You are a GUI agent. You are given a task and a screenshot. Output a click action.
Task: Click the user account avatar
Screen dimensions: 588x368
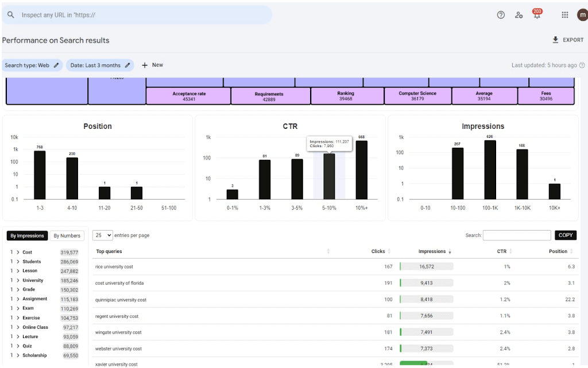[582, 15]
